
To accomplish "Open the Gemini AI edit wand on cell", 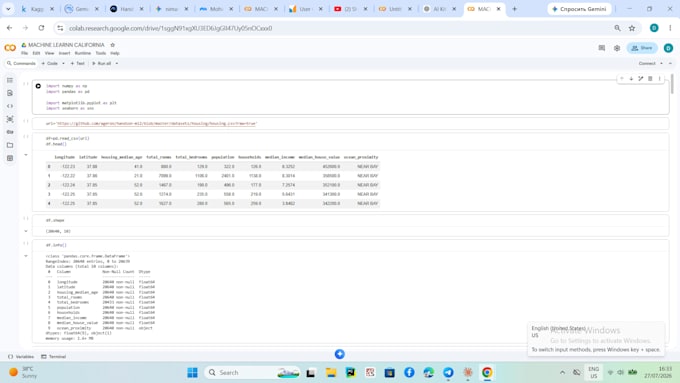I will coord(641,79).
